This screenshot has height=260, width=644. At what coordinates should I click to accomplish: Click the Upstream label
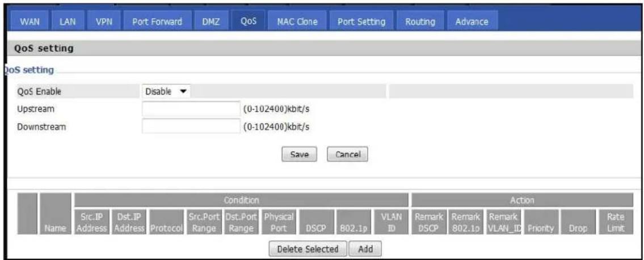coord(36,109)
